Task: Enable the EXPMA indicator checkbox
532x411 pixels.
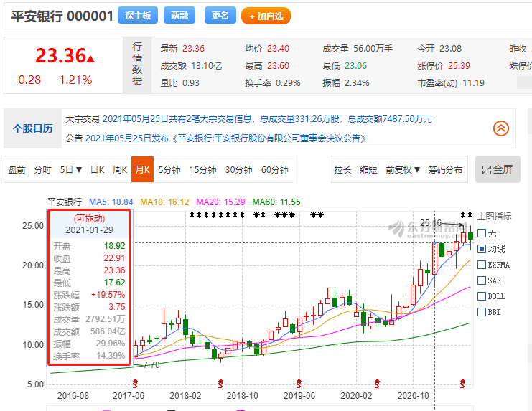Action: pyautogui.click(x=482, y=265)
